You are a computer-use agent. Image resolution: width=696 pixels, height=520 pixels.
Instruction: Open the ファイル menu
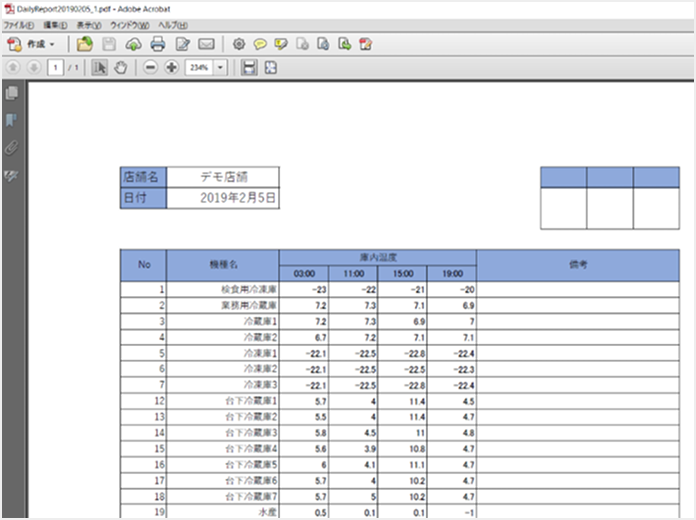pyautogui.click(x=19, y=25)
